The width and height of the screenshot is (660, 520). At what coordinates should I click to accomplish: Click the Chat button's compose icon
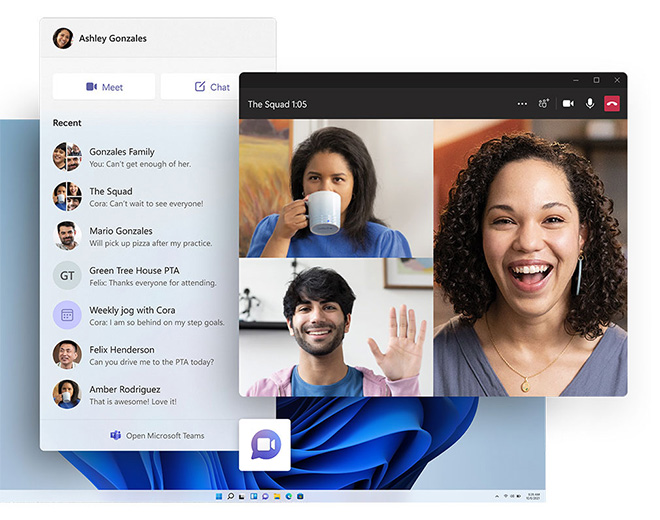(200, 87)
